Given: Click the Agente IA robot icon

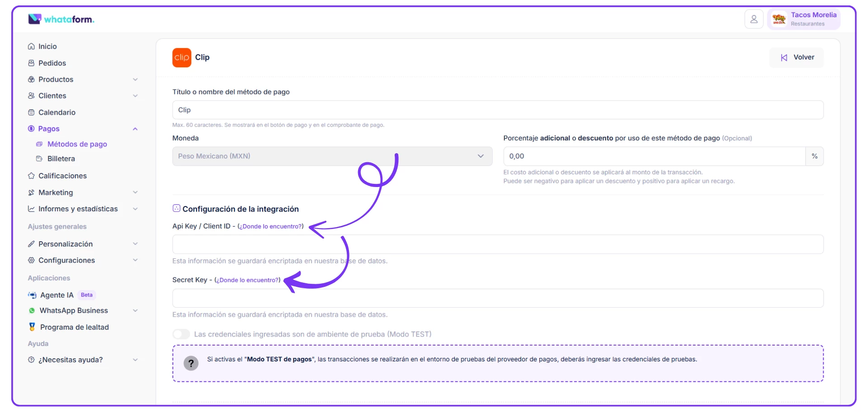Looking at the screenshot, I should coord(32,295).
